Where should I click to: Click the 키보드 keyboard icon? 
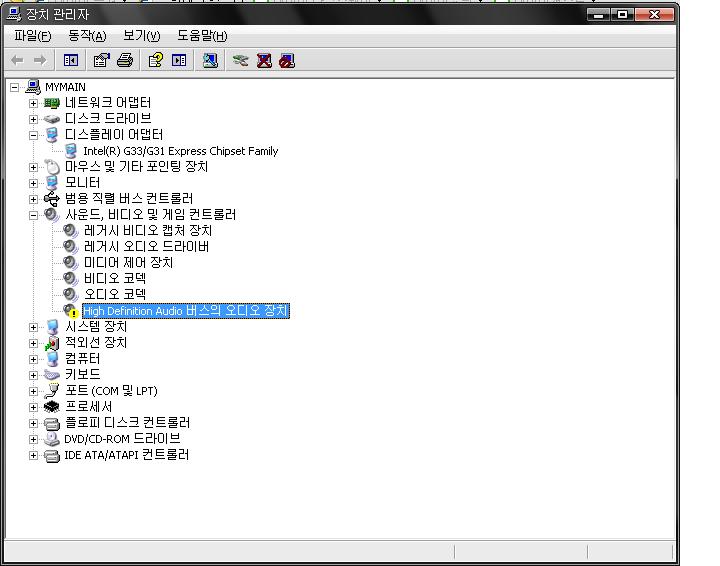tap(52, 375)
